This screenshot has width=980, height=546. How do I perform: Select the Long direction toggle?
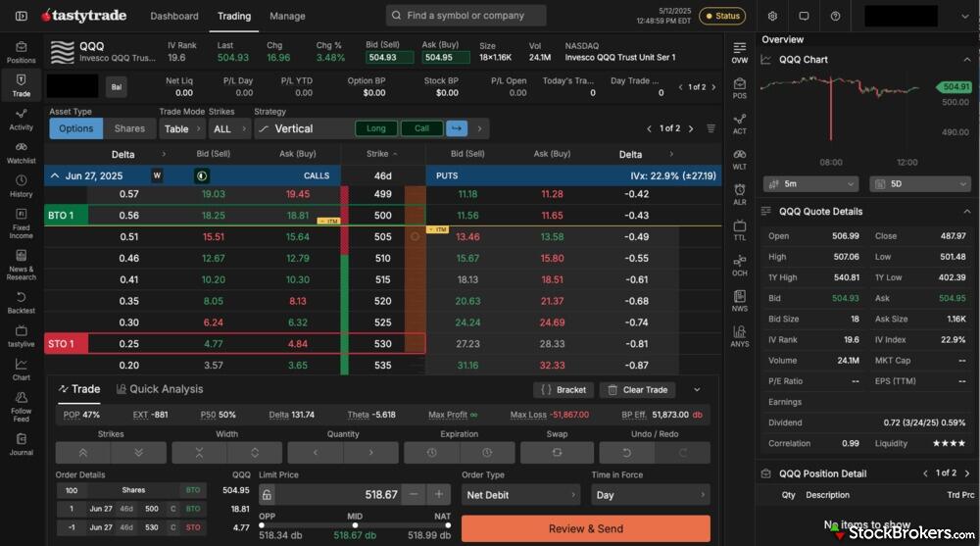click(376, 128)
